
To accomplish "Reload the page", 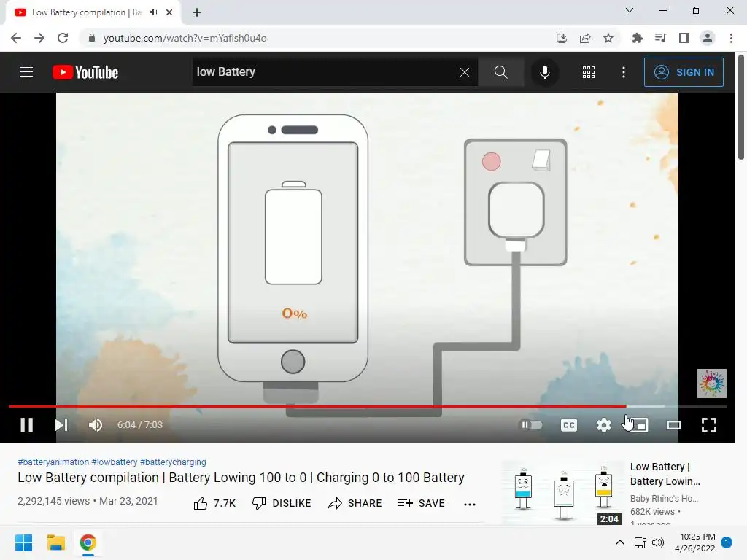I will (63, 38).
